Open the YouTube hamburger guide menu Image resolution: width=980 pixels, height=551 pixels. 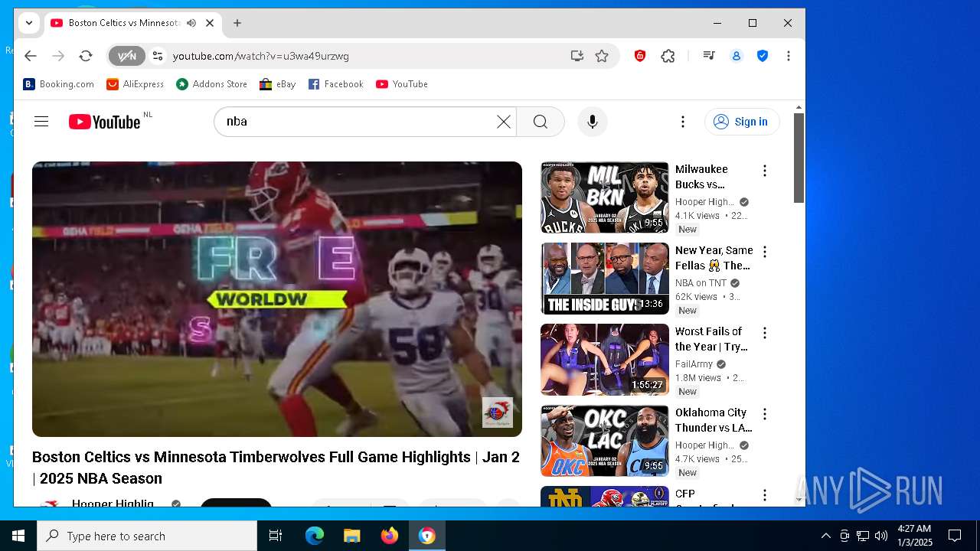41,122
